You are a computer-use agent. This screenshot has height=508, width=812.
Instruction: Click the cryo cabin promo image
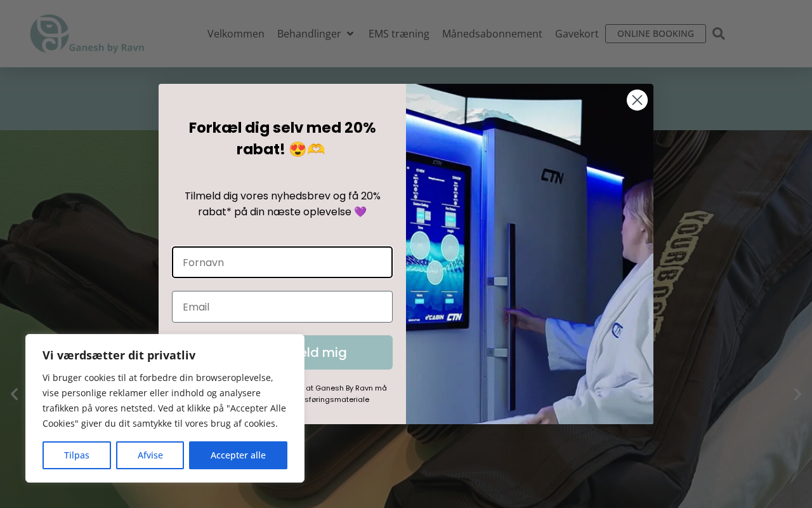[530, 254]
